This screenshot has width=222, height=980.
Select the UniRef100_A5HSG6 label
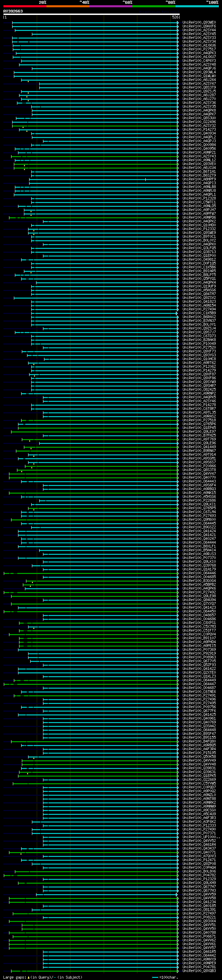[199, 496]
